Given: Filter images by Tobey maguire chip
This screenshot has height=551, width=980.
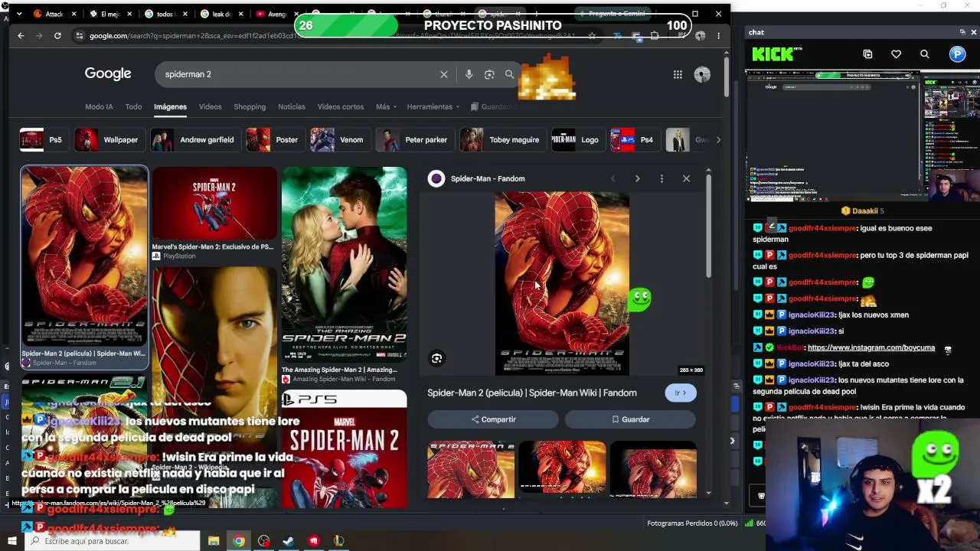Looking at the screenshot, I should tap(501, 140).
